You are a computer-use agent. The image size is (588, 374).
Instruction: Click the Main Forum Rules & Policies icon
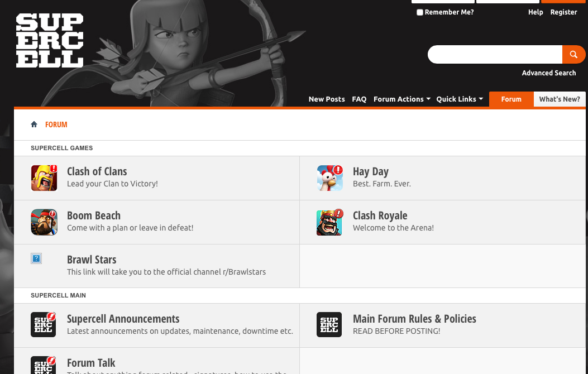(x=329, y=324)
